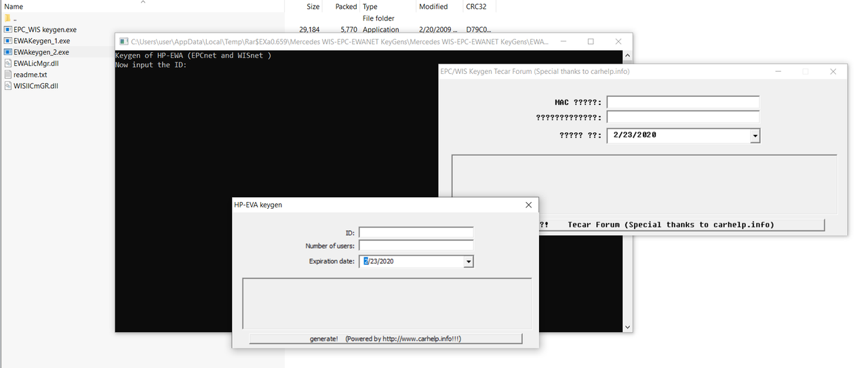Viewport: 868px width, 368px height.
Task: Click console scrollbar down arrow
Action: coord(627,327)
